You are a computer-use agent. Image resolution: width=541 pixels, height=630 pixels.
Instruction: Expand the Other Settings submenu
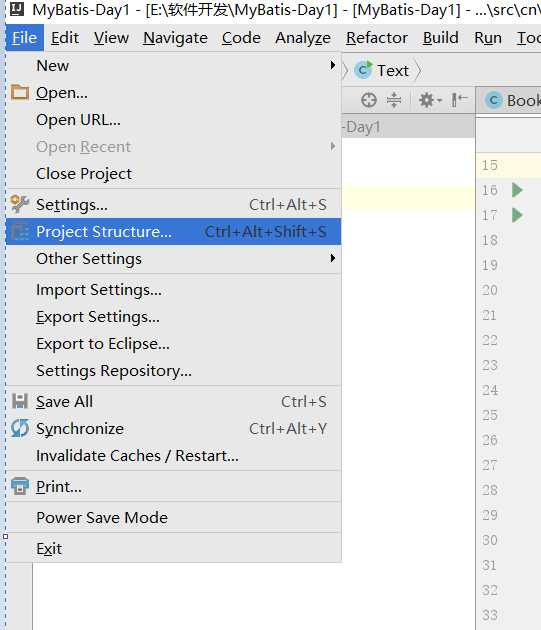(174, 258)
